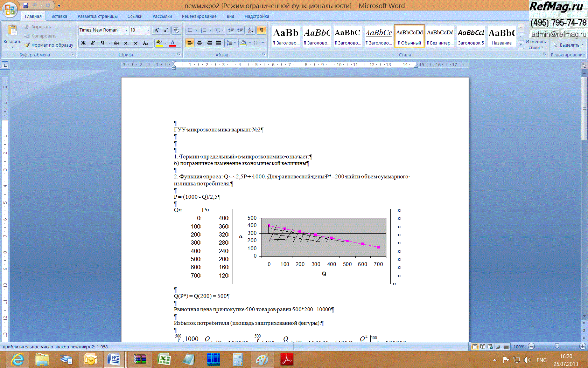
Task: Click the Clear Formatting eraser icon
Action: point(176,30)
